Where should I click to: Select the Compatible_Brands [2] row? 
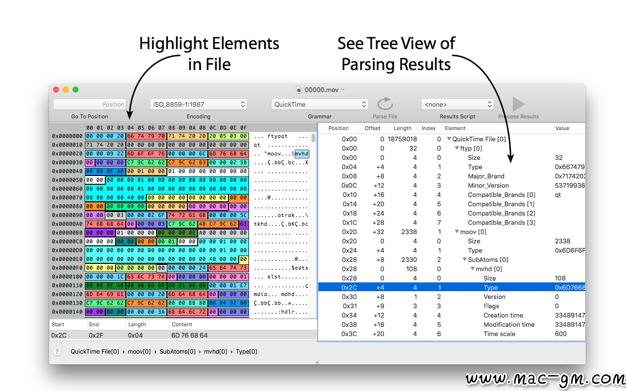coord(452,213)
